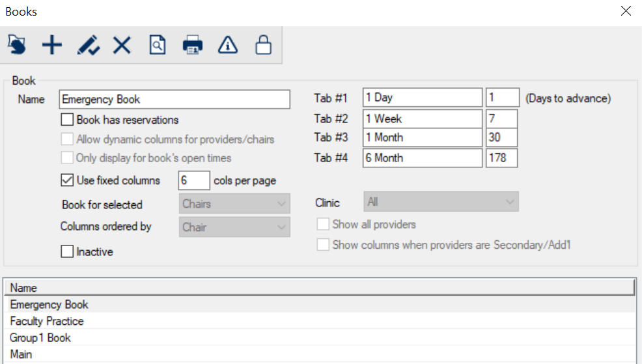Uncheck Use fixed columns checkbox

pyautogui.click(x=67, y=180)
